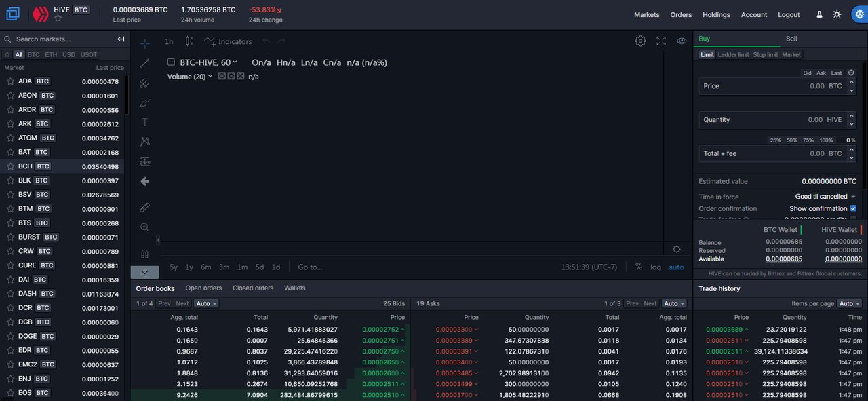
Task: Click the Quantity input field
Action: pyautogui.click(x=777, y=119)
